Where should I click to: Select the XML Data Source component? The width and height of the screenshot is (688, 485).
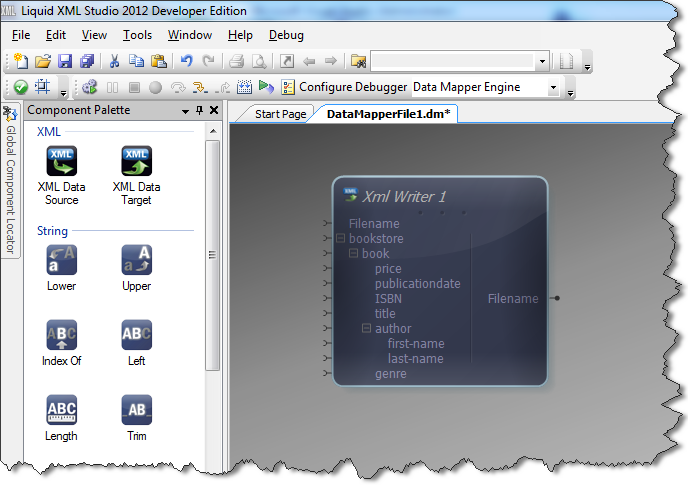(61, 176)
